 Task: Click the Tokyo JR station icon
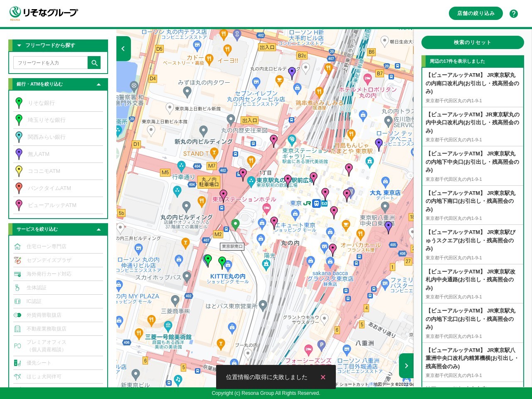(x=316, y=203)
